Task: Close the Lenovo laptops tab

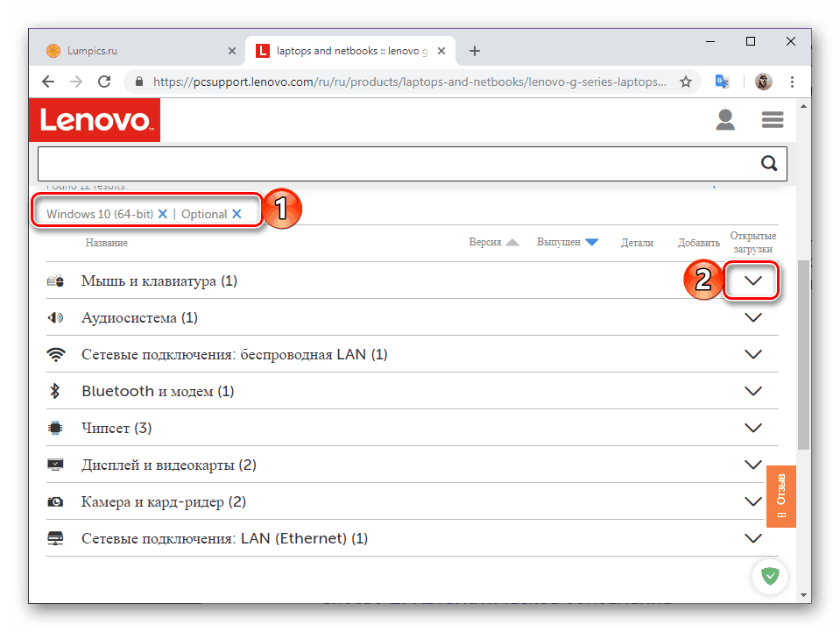Action: (441, 51)
